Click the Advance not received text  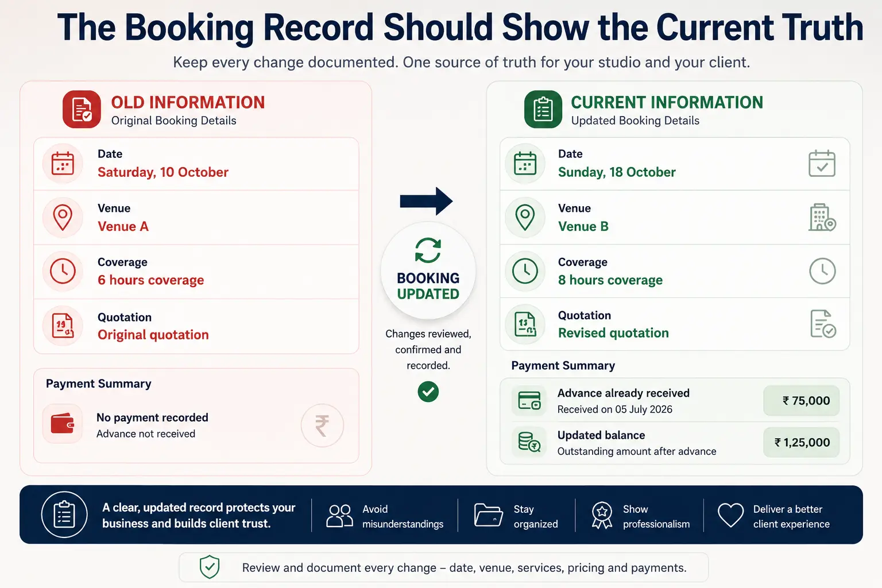(146, 434)
